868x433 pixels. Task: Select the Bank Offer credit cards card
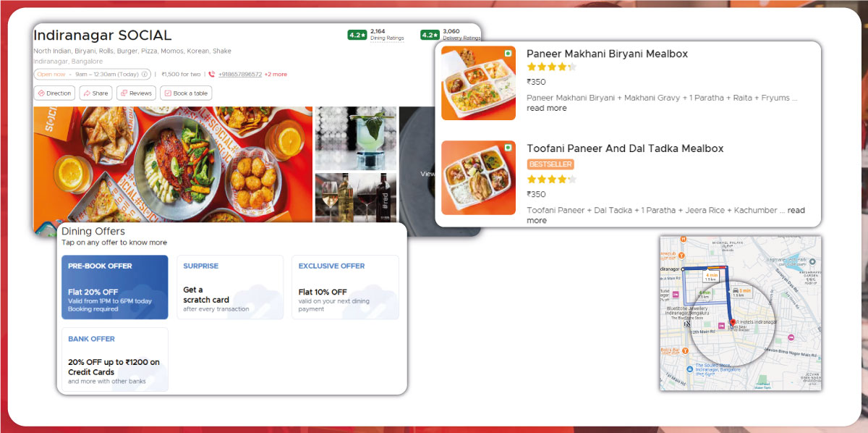click(x=114, y=360)
